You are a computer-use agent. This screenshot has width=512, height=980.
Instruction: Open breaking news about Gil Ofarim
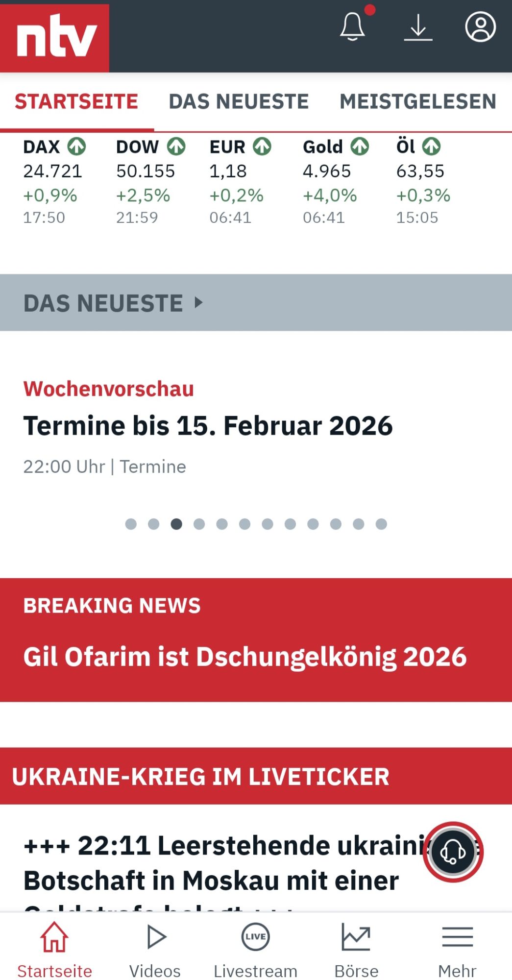245,657
